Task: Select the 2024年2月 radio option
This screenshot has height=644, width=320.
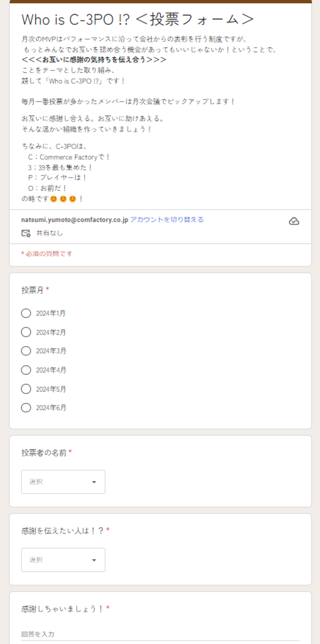Action: point(26,332)
